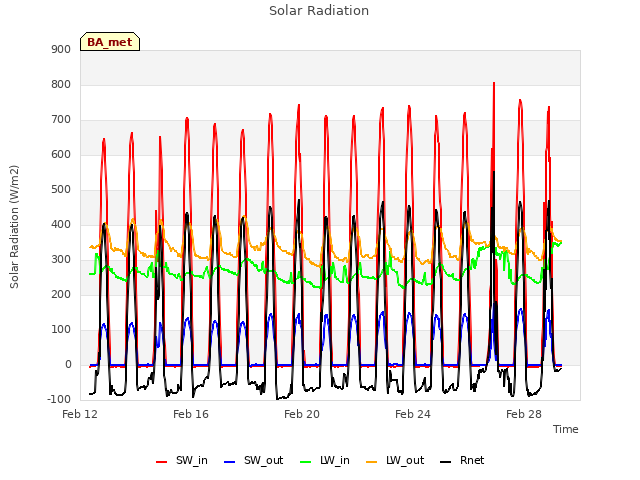Click the 400 y-axis tick label

pyautogui.click(x=61, y=224)
